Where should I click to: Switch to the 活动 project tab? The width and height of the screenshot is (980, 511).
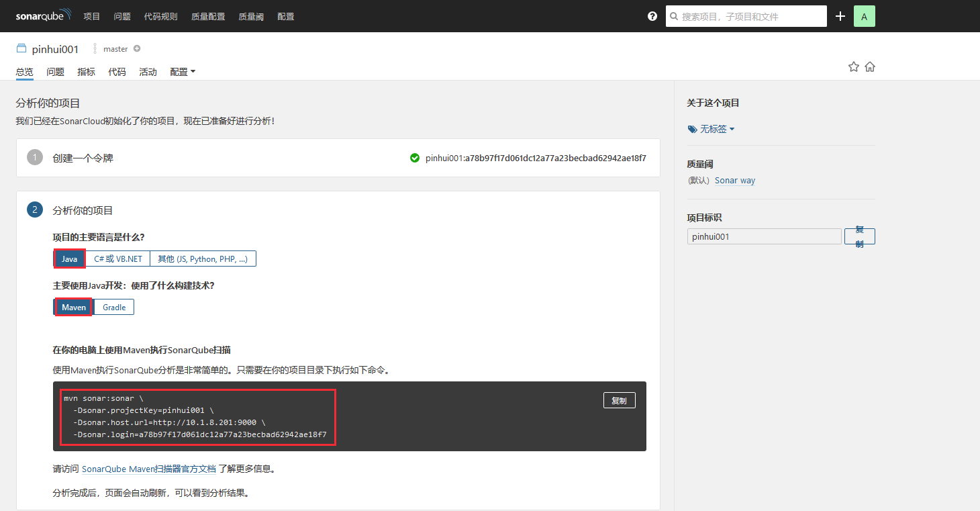148,72
